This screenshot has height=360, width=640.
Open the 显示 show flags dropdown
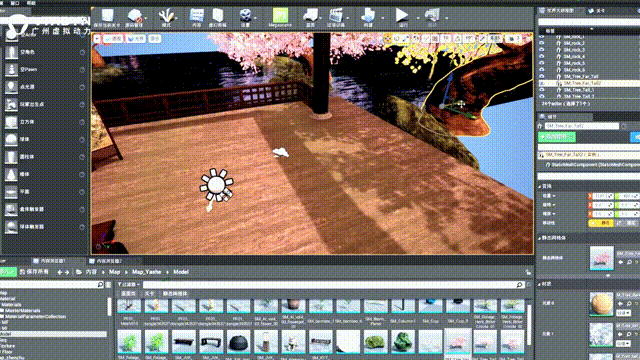pos(155,39)
